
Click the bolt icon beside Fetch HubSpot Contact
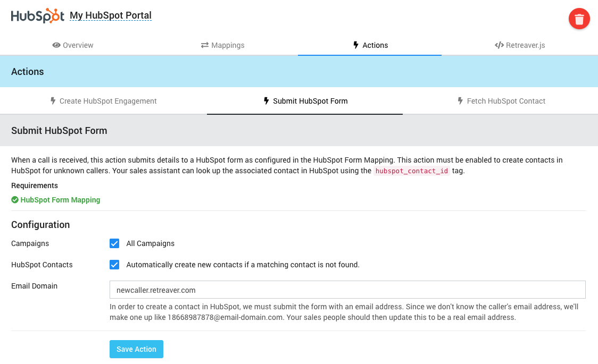point(460,101)
